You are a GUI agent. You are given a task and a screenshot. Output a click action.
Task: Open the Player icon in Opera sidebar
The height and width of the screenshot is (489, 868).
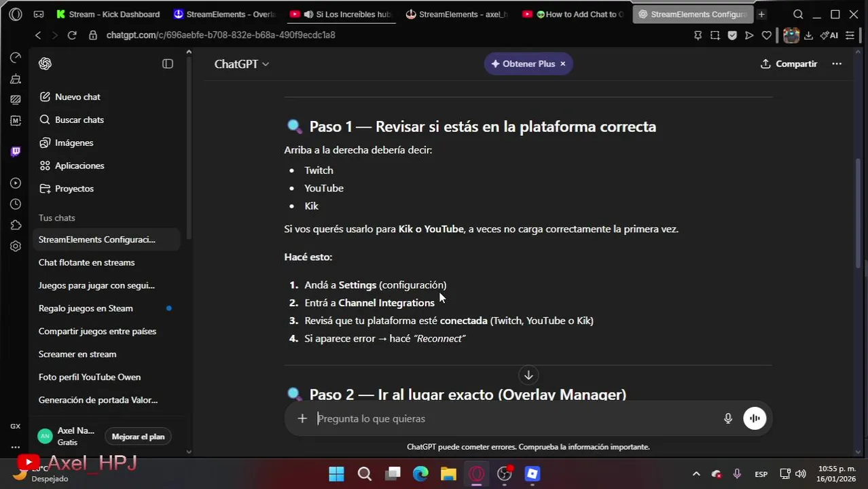(16, 183)
